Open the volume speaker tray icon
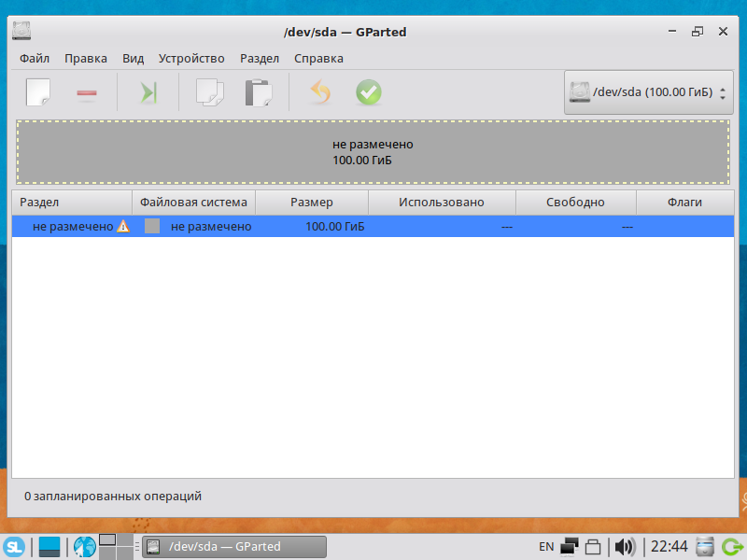This screenshot has width=747, height=560. [625, 547]
